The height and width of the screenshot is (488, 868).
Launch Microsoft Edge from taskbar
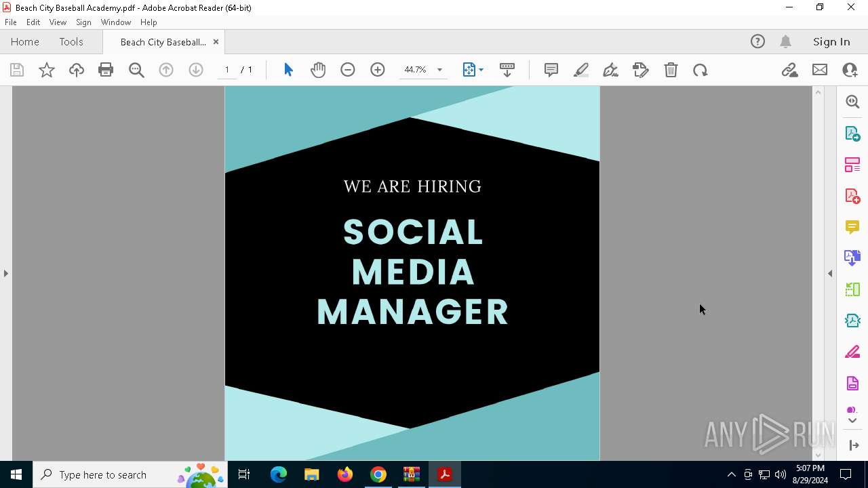[279, 474]
